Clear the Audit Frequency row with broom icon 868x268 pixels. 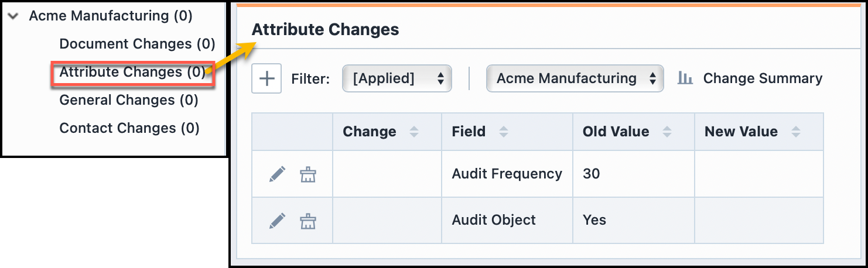point(307,174)
